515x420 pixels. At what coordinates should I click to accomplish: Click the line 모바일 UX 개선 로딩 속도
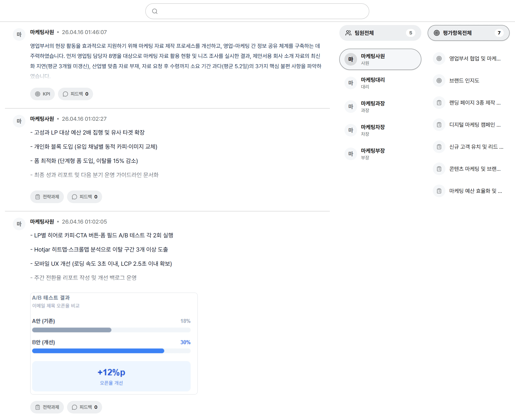101,264
